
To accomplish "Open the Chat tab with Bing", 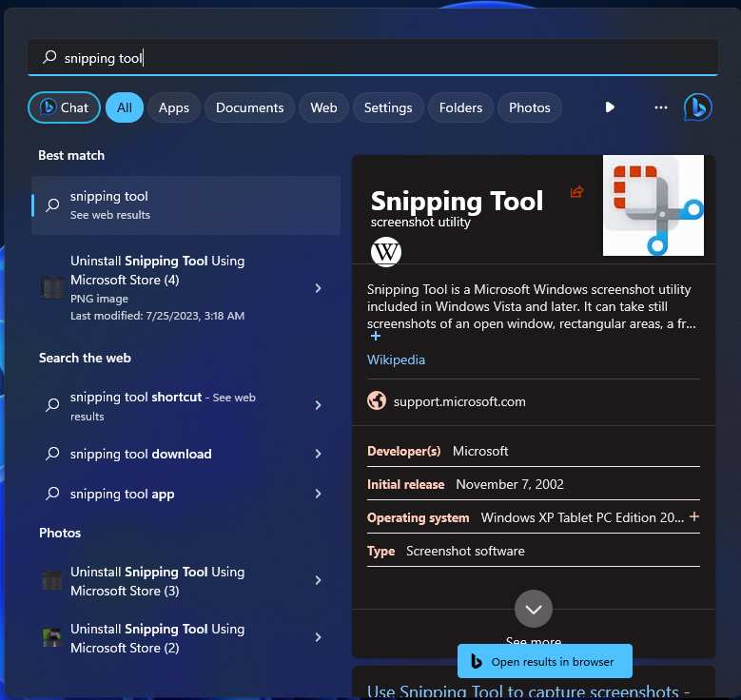I will tap(64, 107).
